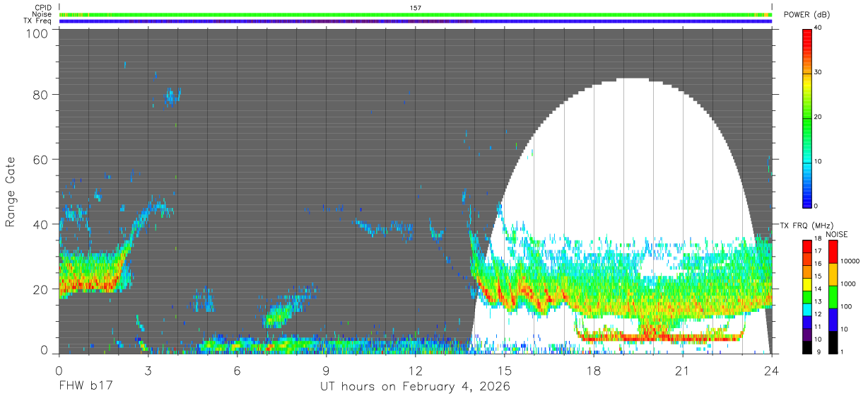Click the yellow NOISE legend swatch
Viewport: 868px width, 401px height.
click(832, 274)
